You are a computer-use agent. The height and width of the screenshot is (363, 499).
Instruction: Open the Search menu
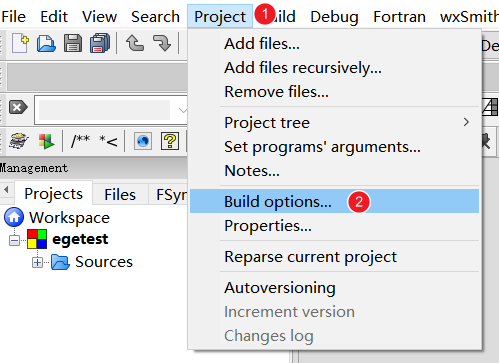tap(155, 17)
